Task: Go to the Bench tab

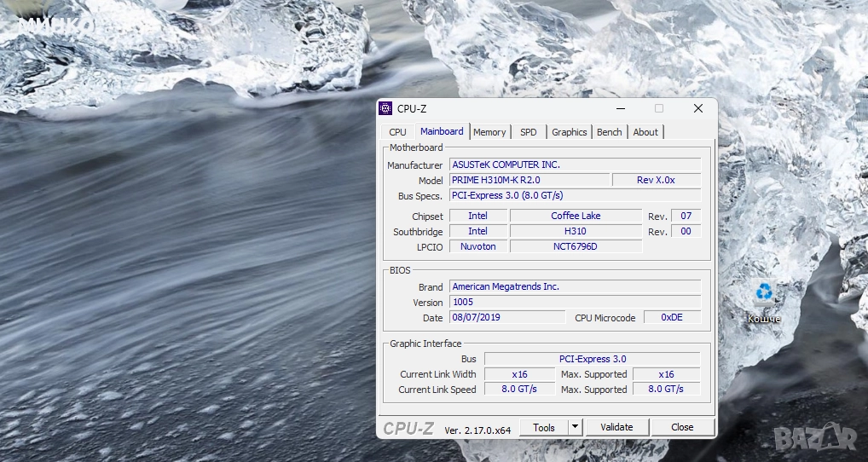Action: [x=609, y=132]
